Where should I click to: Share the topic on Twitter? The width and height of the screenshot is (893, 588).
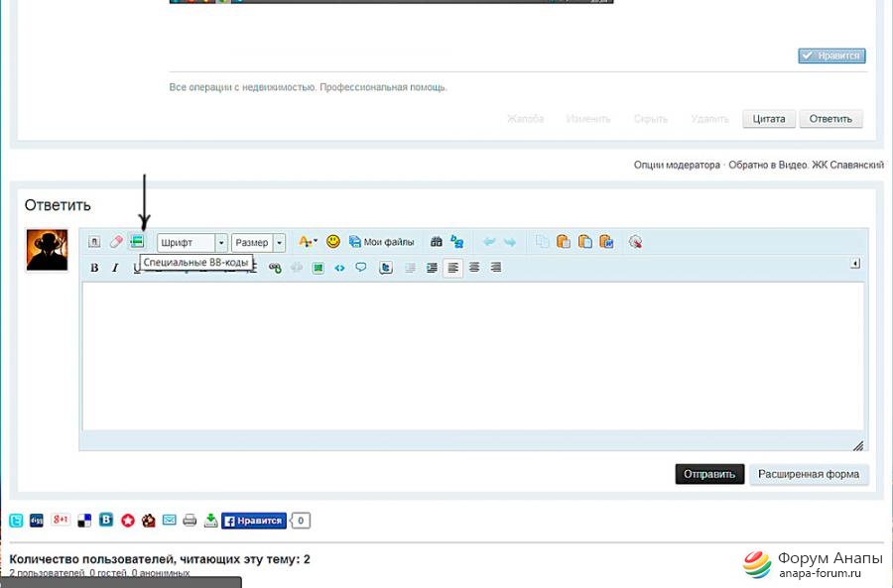pos(17,521)
